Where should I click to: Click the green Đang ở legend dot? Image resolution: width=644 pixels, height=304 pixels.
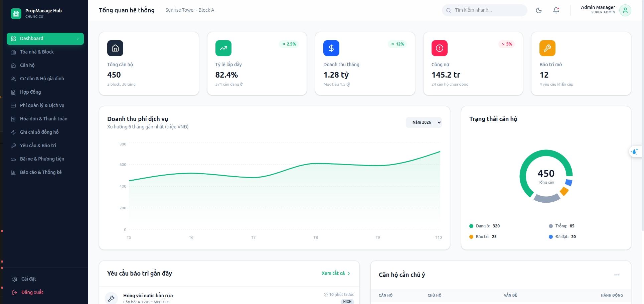tap(471, 226)
